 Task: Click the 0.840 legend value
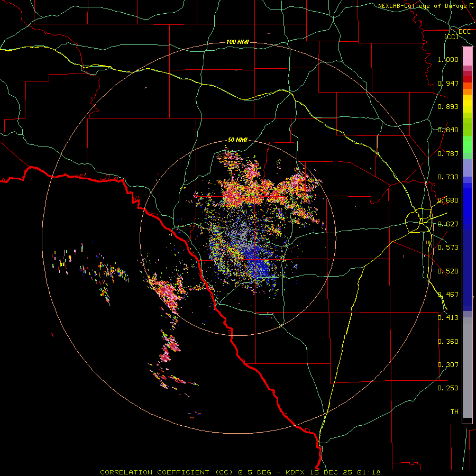[448, 130]
